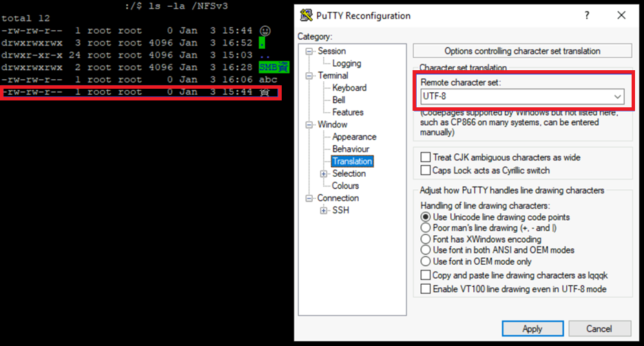Image resolution: width=644 pixels, height=346 pixels.
Task: Collapse the Terminal tree node
Action: click(309, 76)
